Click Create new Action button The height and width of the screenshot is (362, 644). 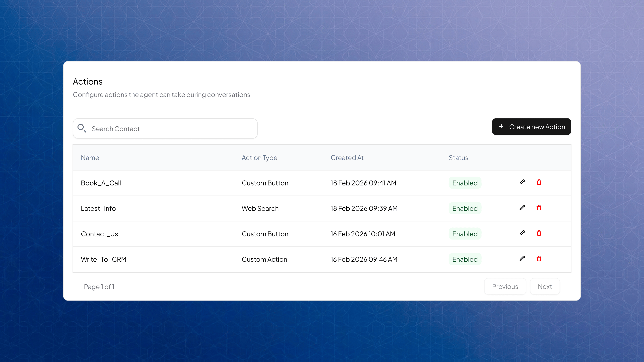coord(532,127)
